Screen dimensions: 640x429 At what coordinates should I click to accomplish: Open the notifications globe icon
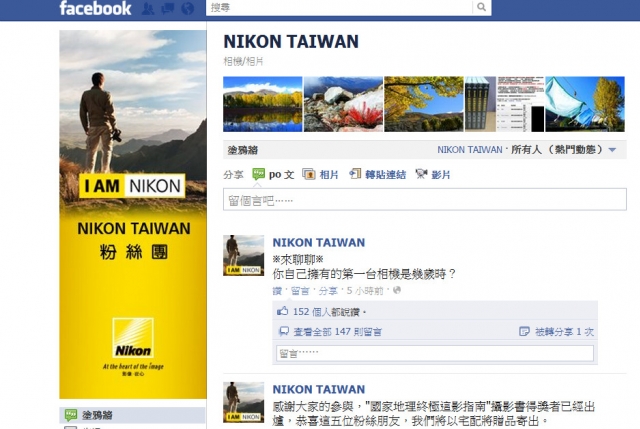click(x=187, y=9)
